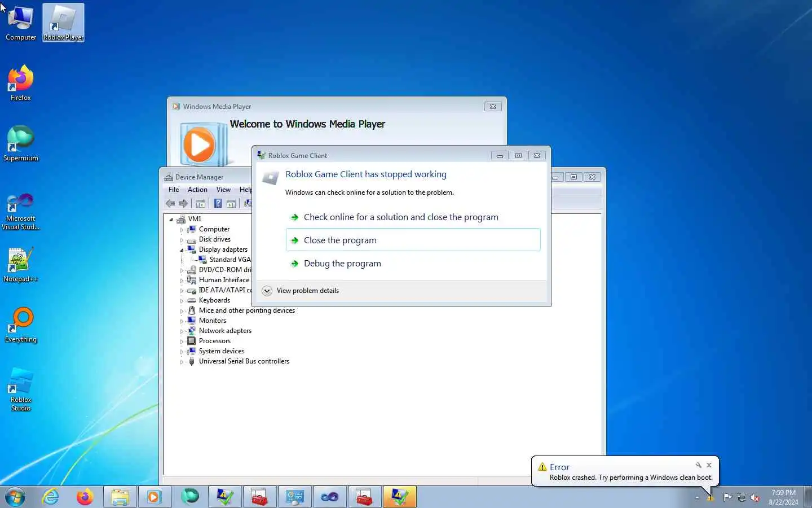Select the Microsoft Visual Studio desktop shortcut

(x=21, y=211)
